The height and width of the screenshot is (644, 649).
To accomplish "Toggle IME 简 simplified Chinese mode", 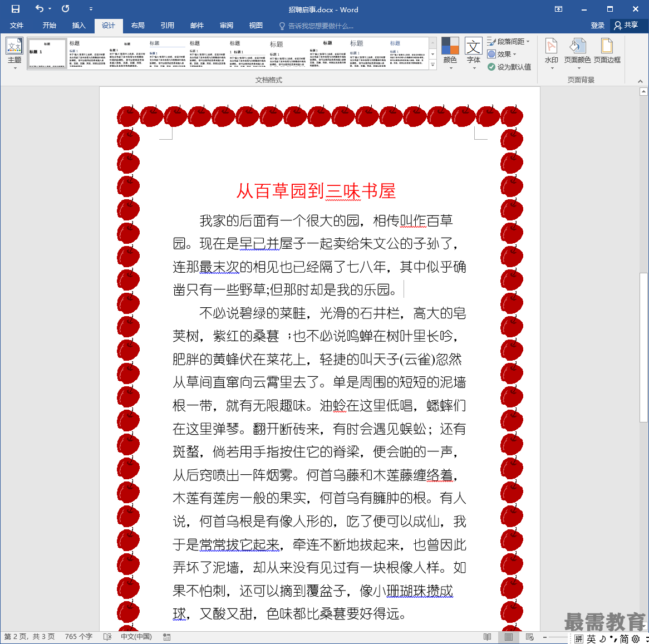I will (624, 639).
